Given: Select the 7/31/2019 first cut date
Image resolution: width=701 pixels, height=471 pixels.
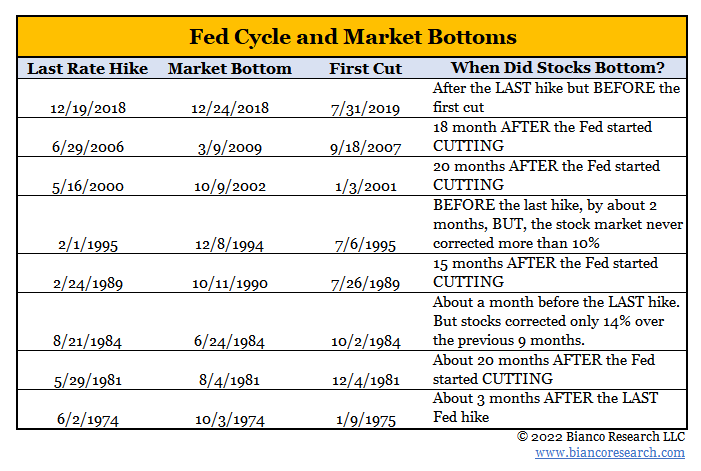Looking at the screenshot, I should 365,109.
